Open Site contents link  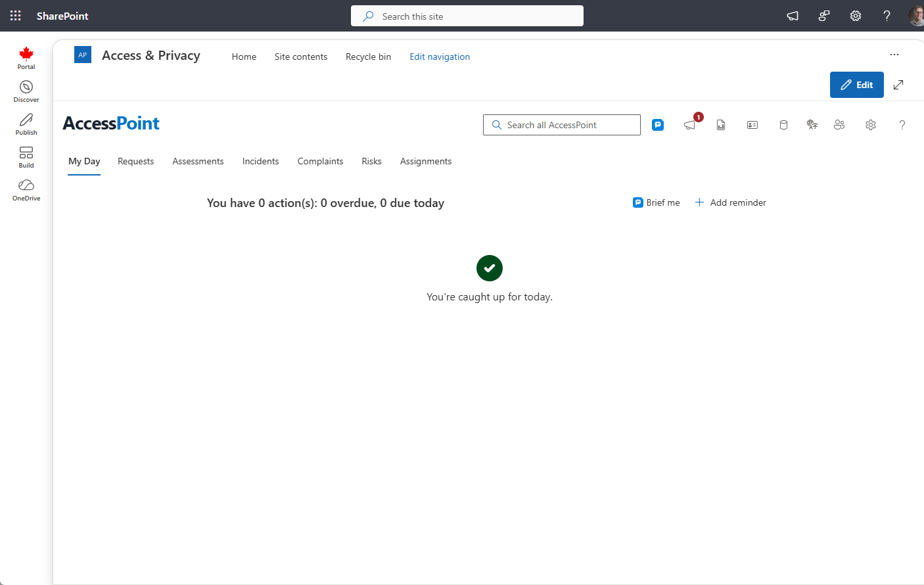click(301, 57)
